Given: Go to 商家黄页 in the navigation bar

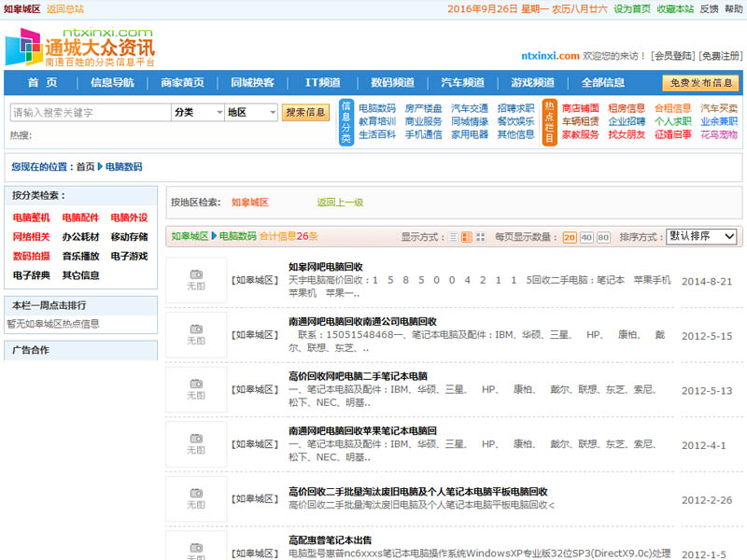Looking at the screenshot, I should point(182,82).
